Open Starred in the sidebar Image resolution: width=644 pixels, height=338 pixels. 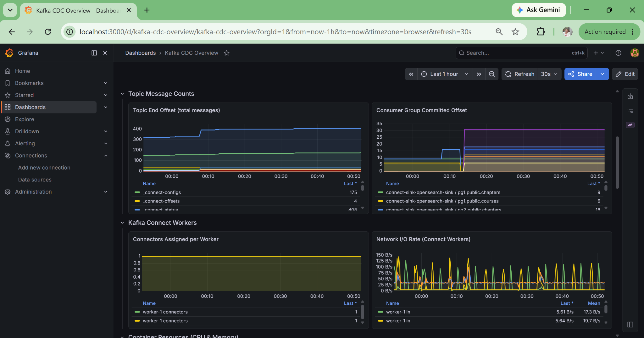click(x=24, y=95)
